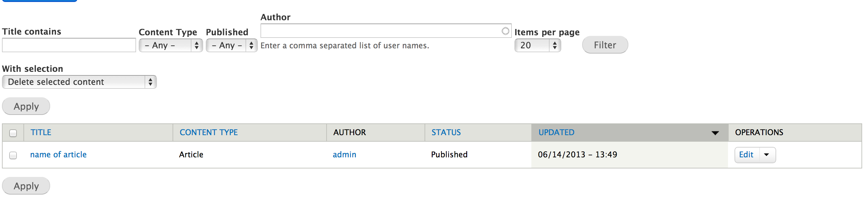Open the article titled name of article
The width and height of the screenshot is (868, 205).
pos(58,154)
